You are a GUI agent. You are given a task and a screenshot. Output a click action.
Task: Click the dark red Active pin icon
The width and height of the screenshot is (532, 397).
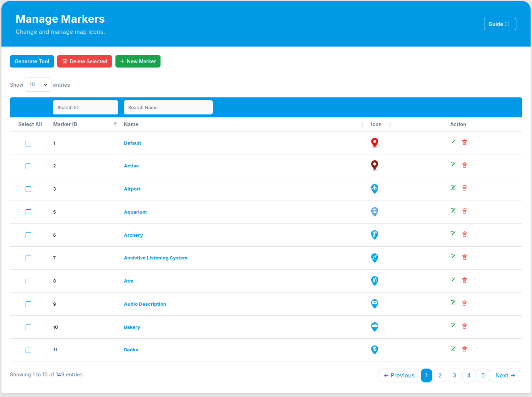coord(375,165)
